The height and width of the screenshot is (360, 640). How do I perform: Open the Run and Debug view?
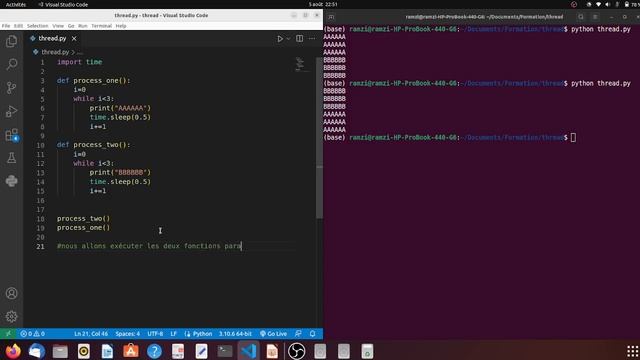pos(11,111)
